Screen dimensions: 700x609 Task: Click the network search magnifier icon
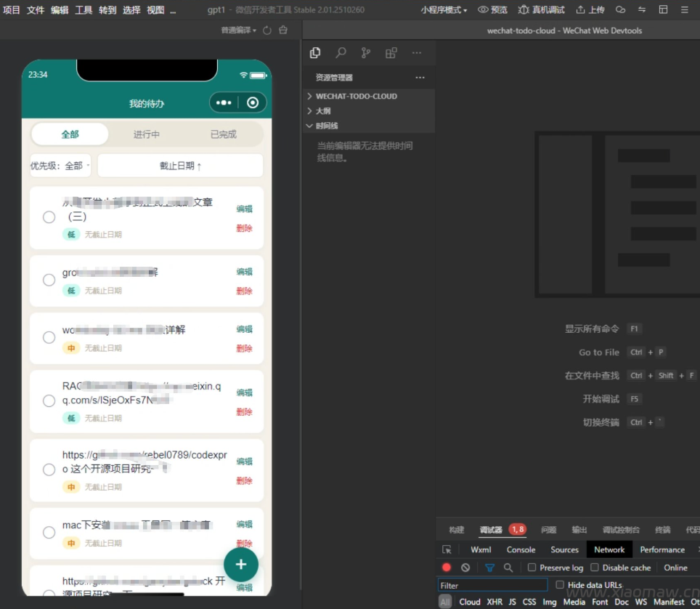coord(508,568)
